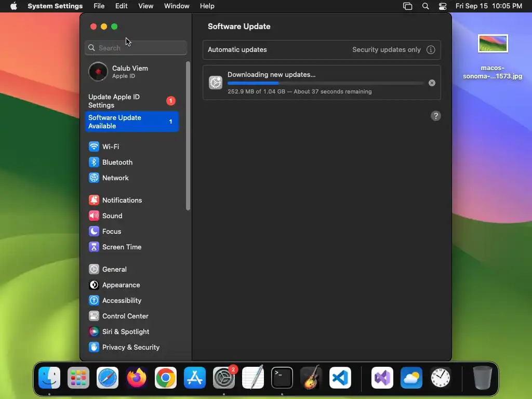532x399 pixels.
Task: Open Launchpad from the Dock
Action: click(78, 378)
